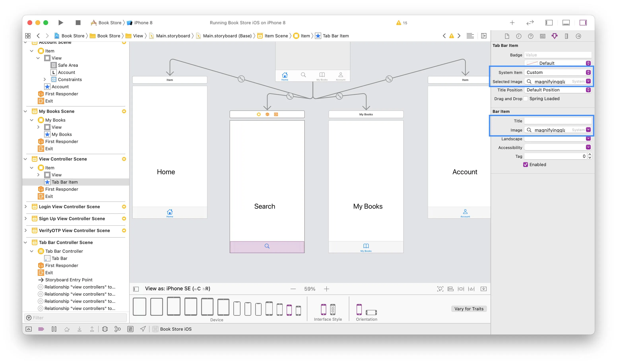Hide the right inspector panel
Viewport: 617px width, 364px height.
pyautogui.click(x=583, y=23)
